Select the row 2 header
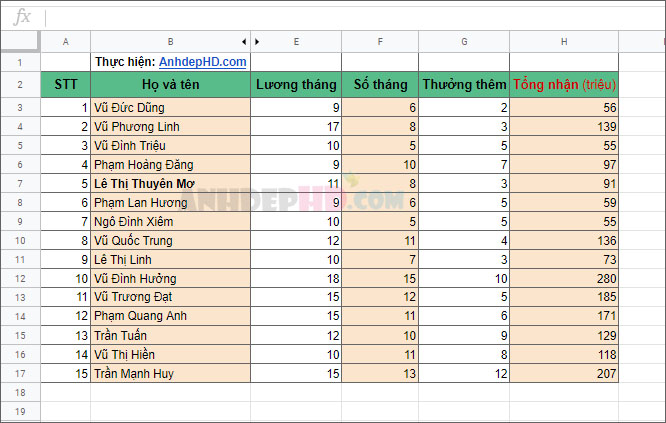Viewport: 666px width, 423px height. click(x=20, y=85)
